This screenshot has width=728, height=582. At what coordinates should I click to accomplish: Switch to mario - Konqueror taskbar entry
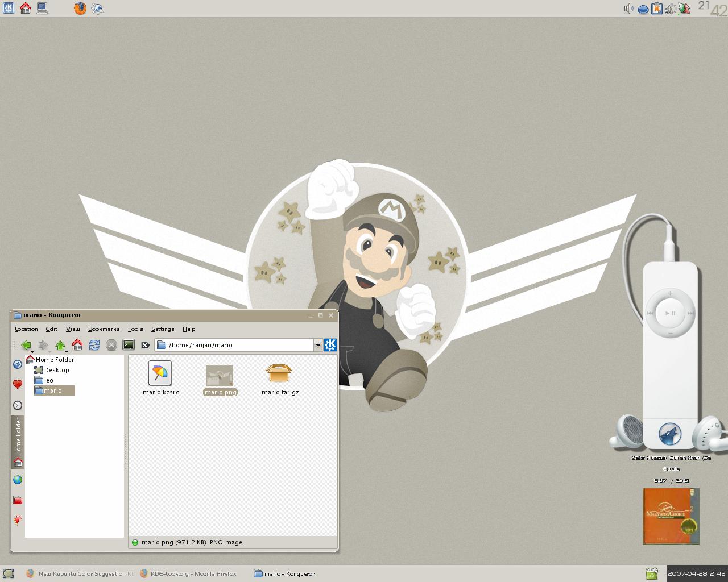(x=284, y=573)
